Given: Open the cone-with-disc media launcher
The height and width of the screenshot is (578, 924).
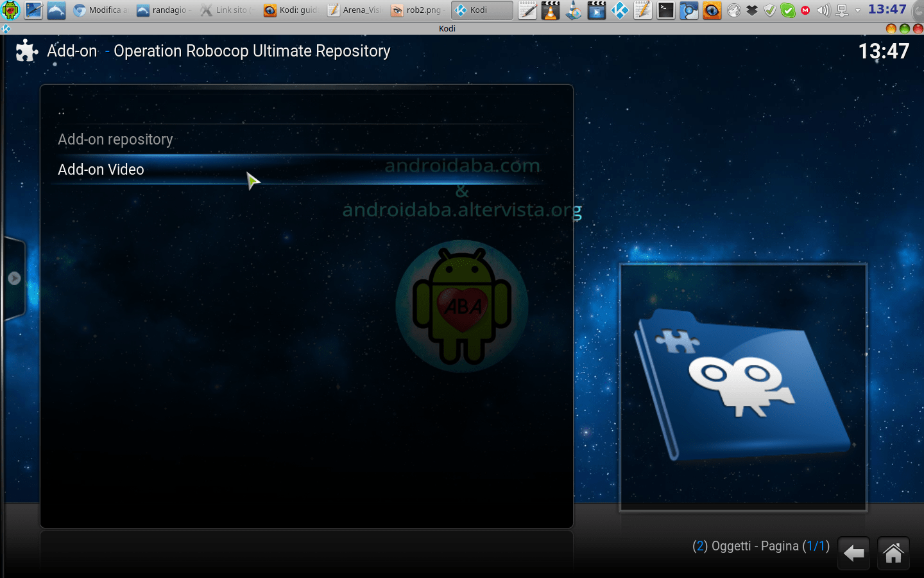Looking at the screenshot, I should pos(574,10).
